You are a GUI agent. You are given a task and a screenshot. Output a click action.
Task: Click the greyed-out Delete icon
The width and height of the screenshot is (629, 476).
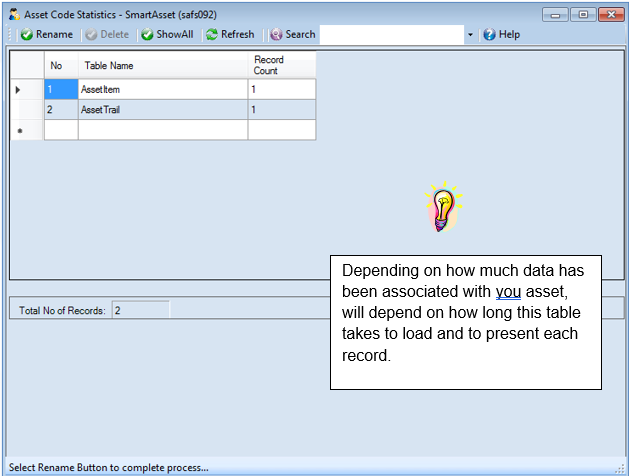[x=91, y=35]
